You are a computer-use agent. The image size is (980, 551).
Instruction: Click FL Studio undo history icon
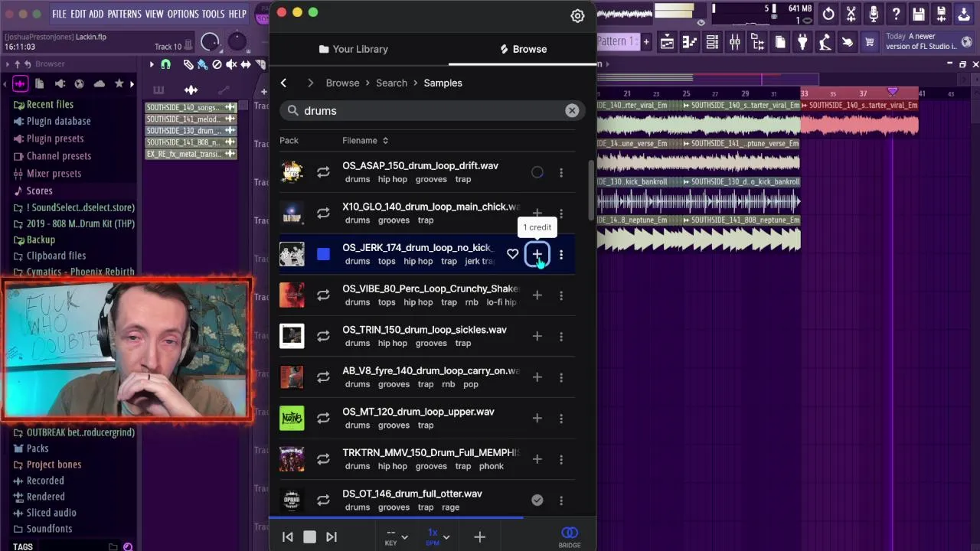(828, 14)
